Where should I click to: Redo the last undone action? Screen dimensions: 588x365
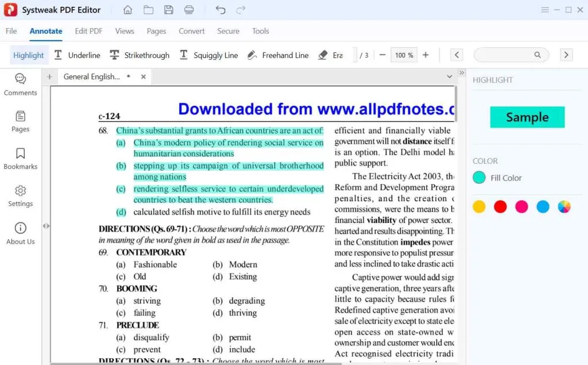coord(241,10)
